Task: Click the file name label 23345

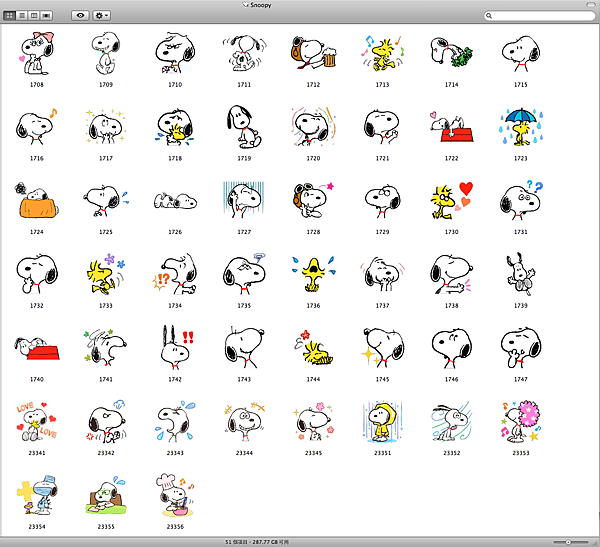Action: (x=313, y=453)
